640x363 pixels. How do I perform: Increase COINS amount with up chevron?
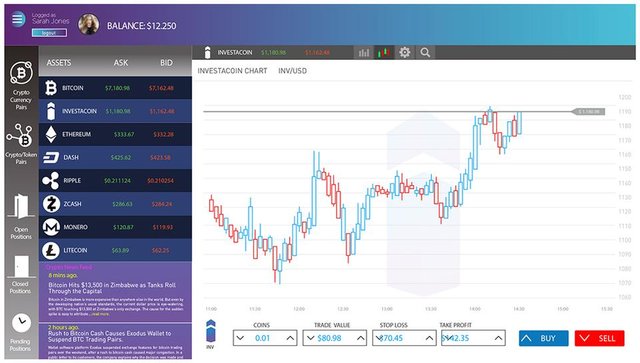pyautogui.click(x=290, y=338)
